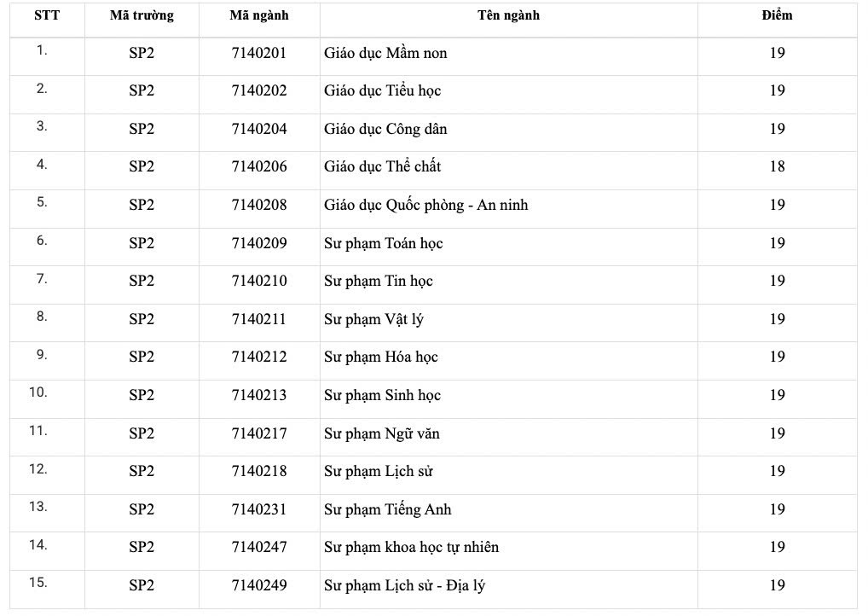Click the Mã ngành column header
Viewport: 868px width, 616px height.
[x=259, y=15]
